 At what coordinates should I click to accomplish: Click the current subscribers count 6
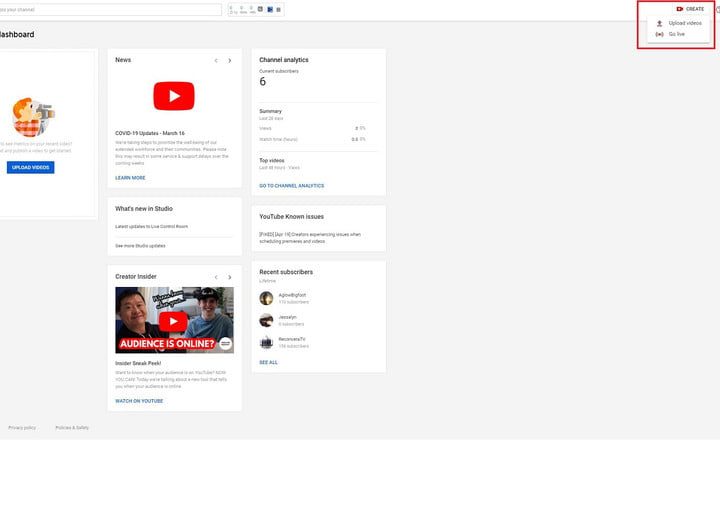(x=263, y=82)
